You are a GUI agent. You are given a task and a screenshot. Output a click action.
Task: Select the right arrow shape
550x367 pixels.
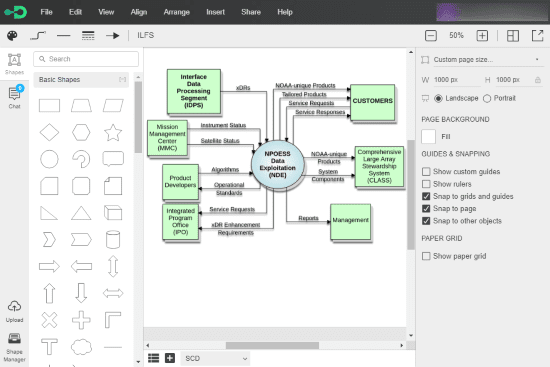(x=49, y=266)
